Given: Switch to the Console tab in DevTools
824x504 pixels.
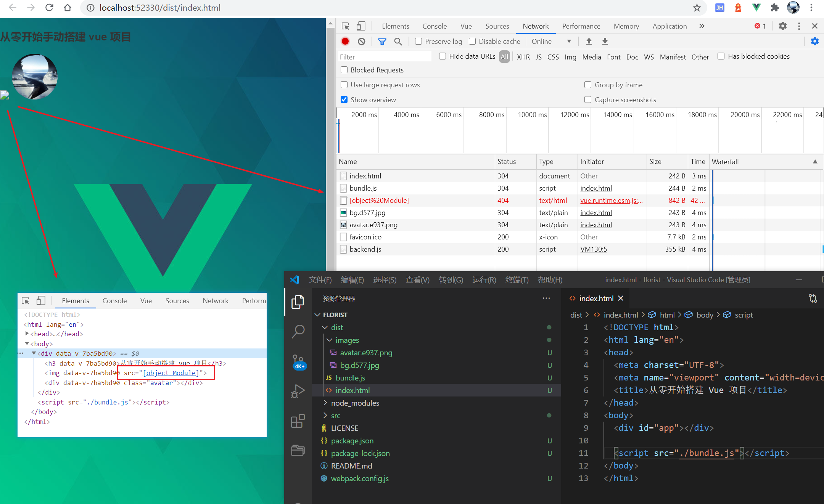Looking at the screenshot, I should point(434,26).
